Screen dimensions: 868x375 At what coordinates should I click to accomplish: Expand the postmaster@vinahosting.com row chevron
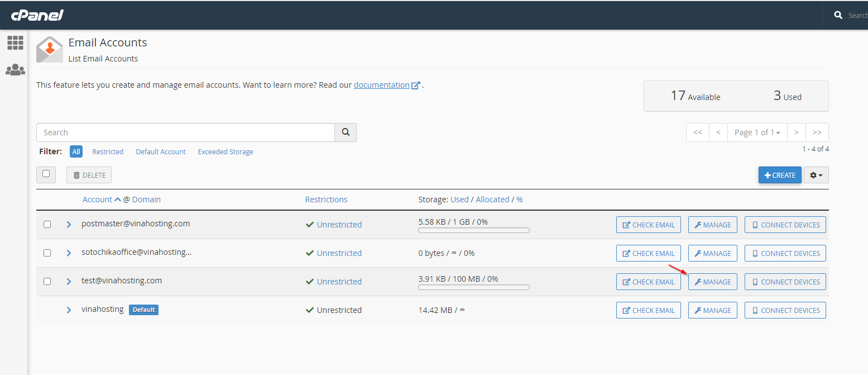tap(69, 225)
